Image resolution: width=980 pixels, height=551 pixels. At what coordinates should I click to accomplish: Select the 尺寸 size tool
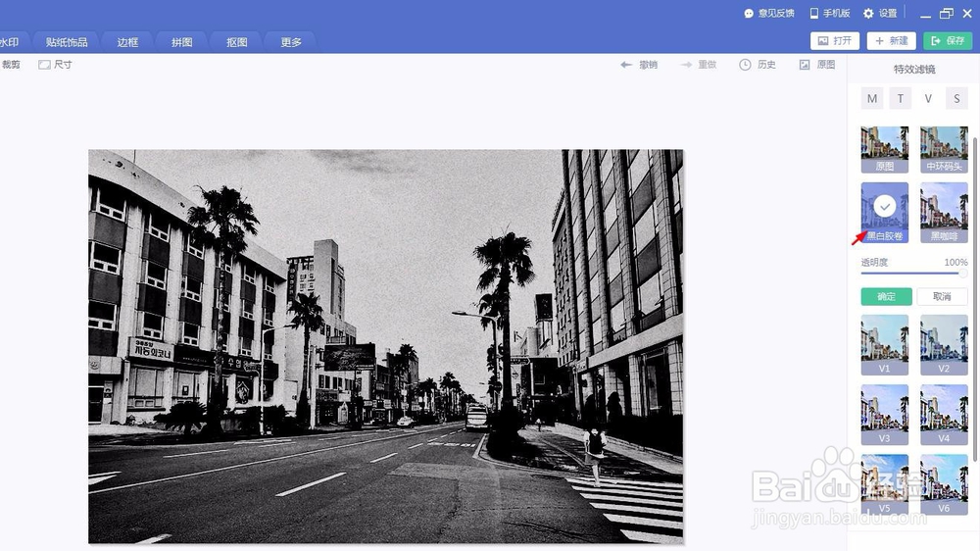(55, 65)
